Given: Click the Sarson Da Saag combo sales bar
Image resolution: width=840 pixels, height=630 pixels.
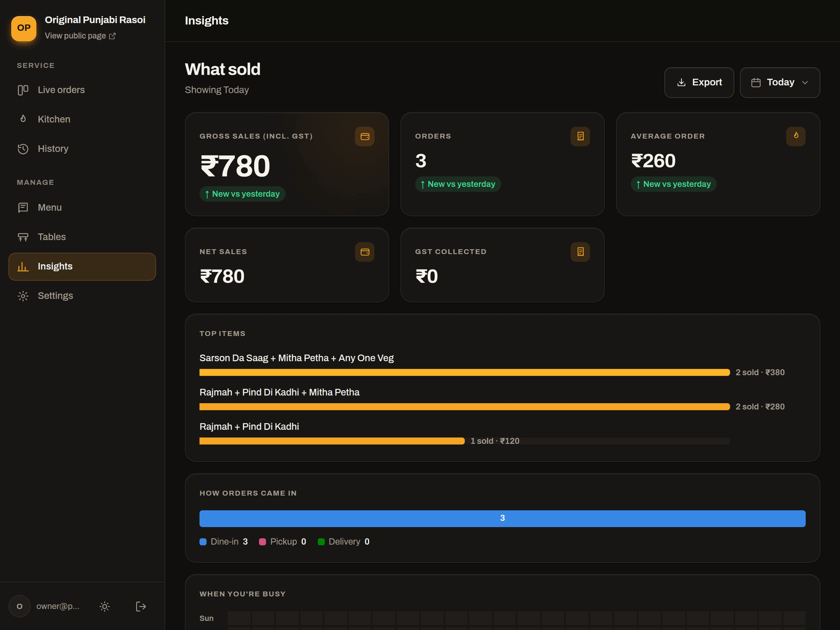Looking at the screenshot, I should point(465,372).
